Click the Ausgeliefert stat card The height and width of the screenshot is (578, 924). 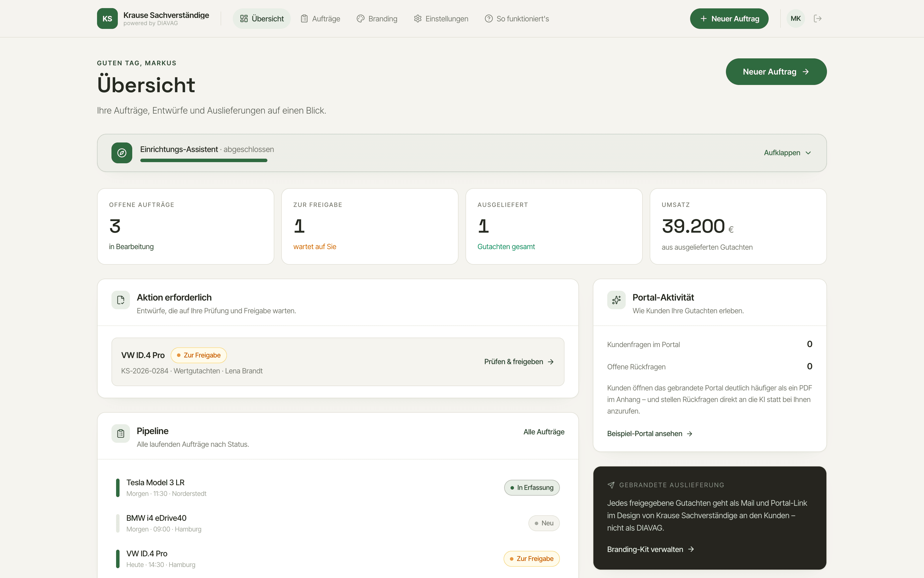tap(554, 226)
